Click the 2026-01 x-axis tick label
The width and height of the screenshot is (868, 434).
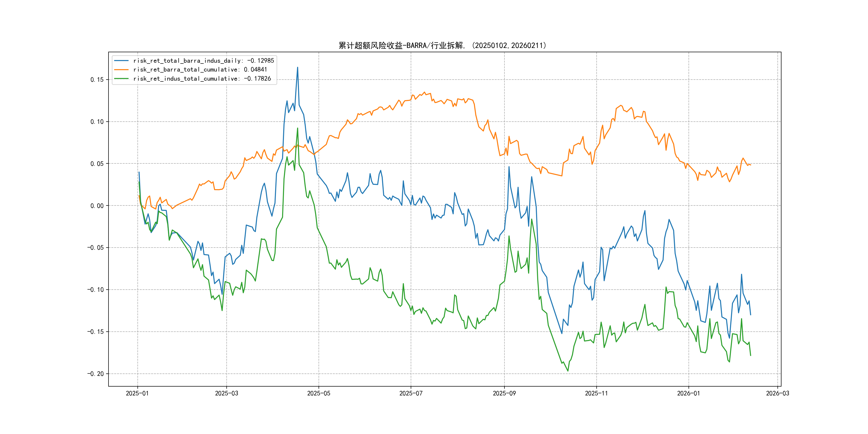(689, 393)
